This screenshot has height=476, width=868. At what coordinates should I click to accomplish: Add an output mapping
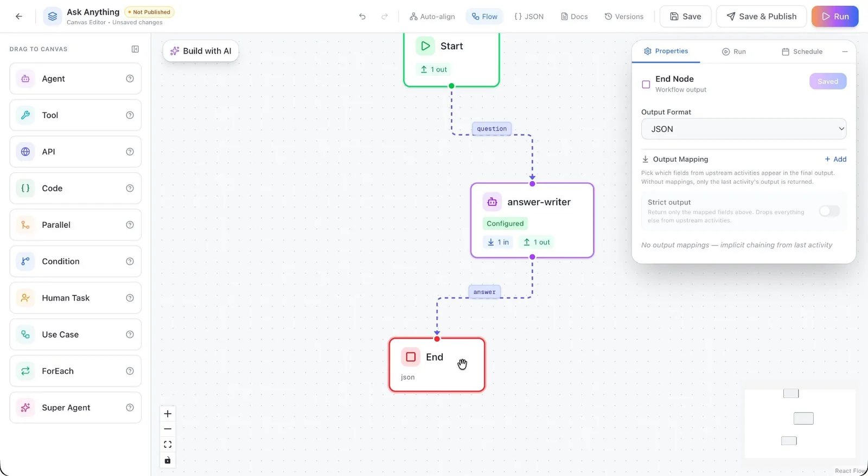click(x=835, y=159)
